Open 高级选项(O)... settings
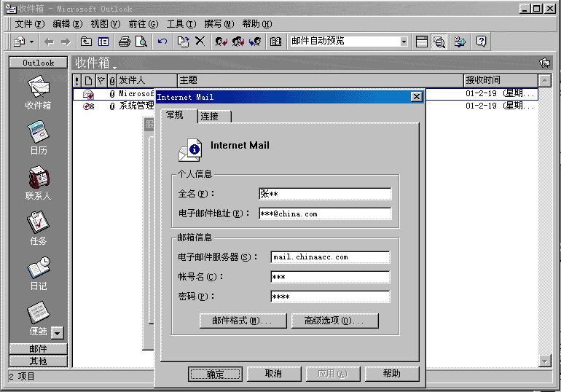This screenshot has width=561, height=392. [335, 321]
